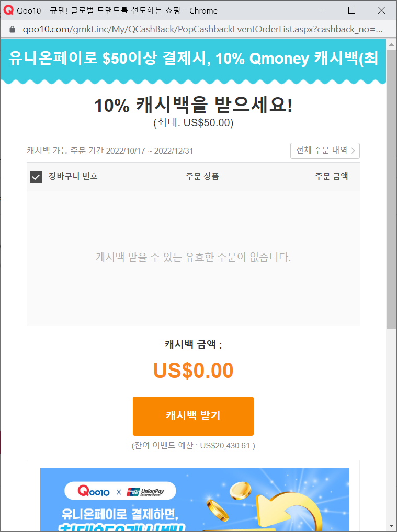Click the orange 캐시백 받기 button
Viewport: 397px width, 532px height.
pyautogui.click(x=193, y=416)
